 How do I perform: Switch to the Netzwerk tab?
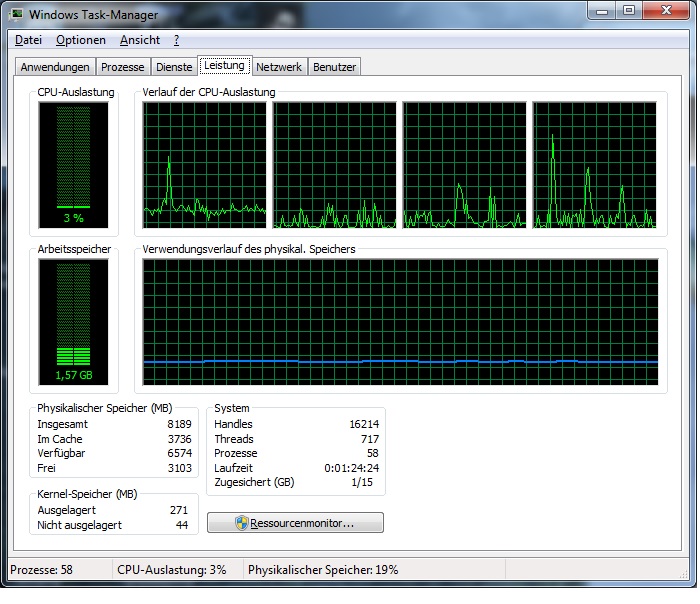[x=279, y=67]
